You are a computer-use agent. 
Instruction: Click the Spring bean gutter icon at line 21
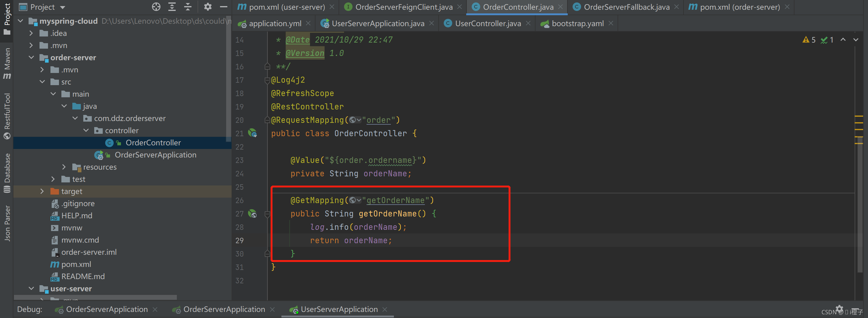pos(252,133)
